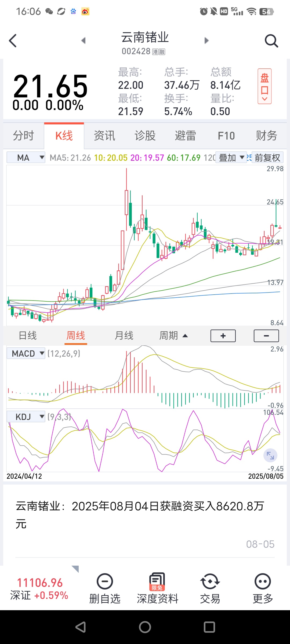The height and width of the screenshot is (644, 290).
Task: Open the 诊股 tab
Action: point(145,136)
